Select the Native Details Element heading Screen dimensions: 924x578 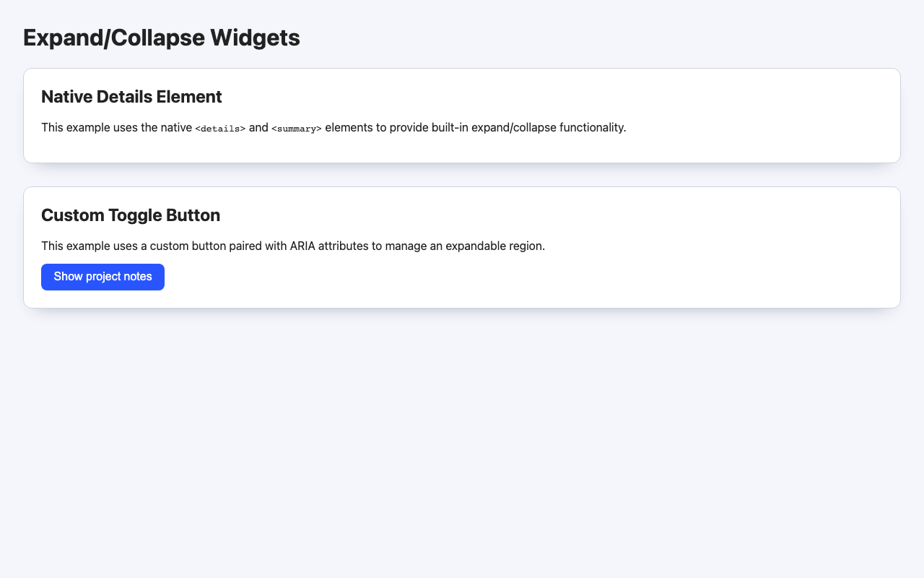click(131, 97)
